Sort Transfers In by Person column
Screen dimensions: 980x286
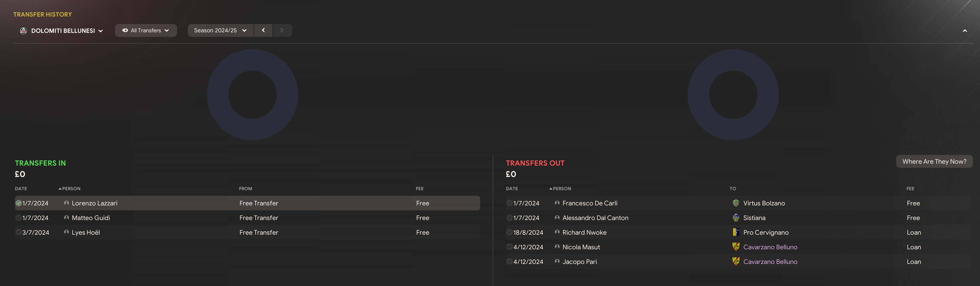[71, 188]
